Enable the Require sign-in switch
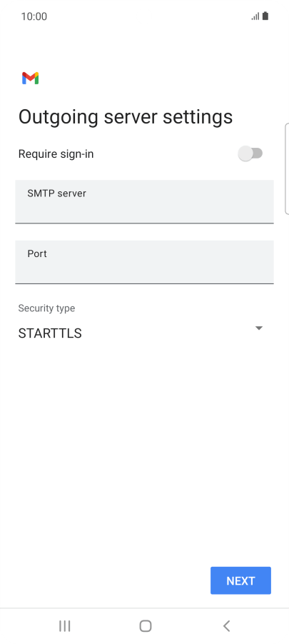 (x=250, y=154)
